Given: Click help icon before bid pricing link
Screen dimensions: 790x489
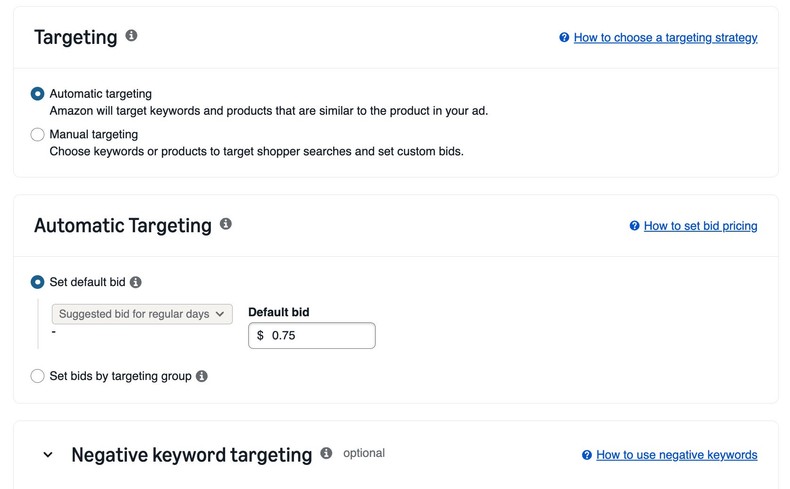Looking at the screenshot, I should (634, 226).
